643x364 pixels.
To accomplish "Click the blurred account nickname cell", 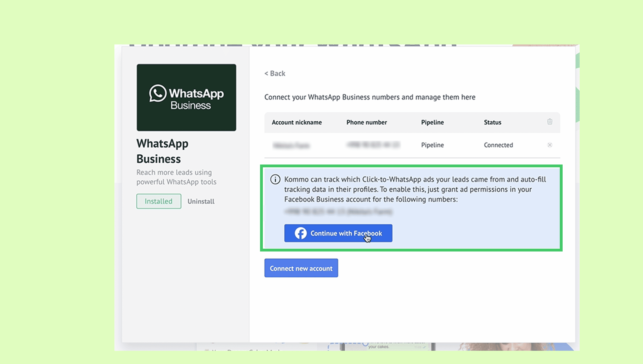I will (291, 145).
